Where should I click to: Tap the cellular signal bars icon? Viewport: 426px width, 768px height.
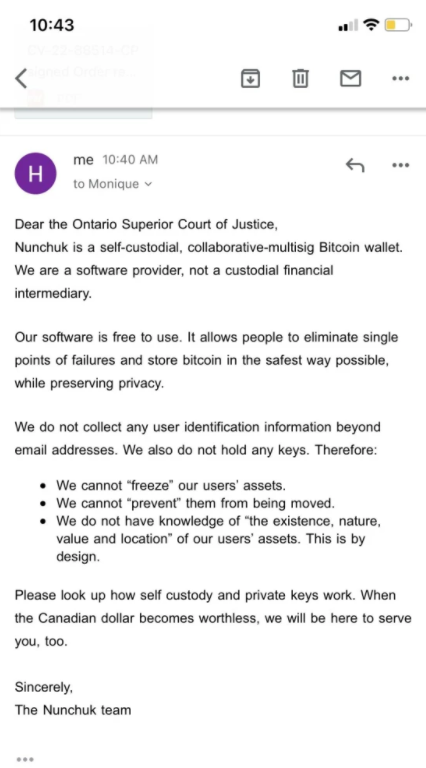348,25
